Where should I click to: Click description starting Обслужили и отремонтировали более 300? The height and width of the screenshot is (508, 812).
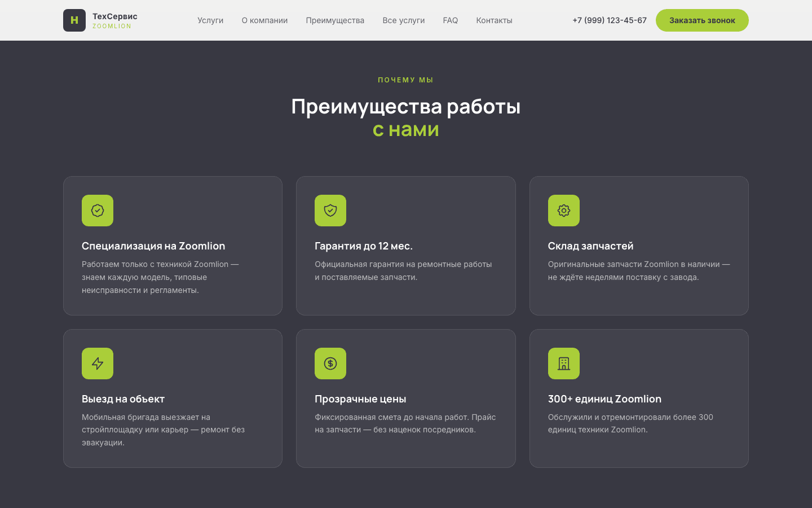[x=630, y=423]
